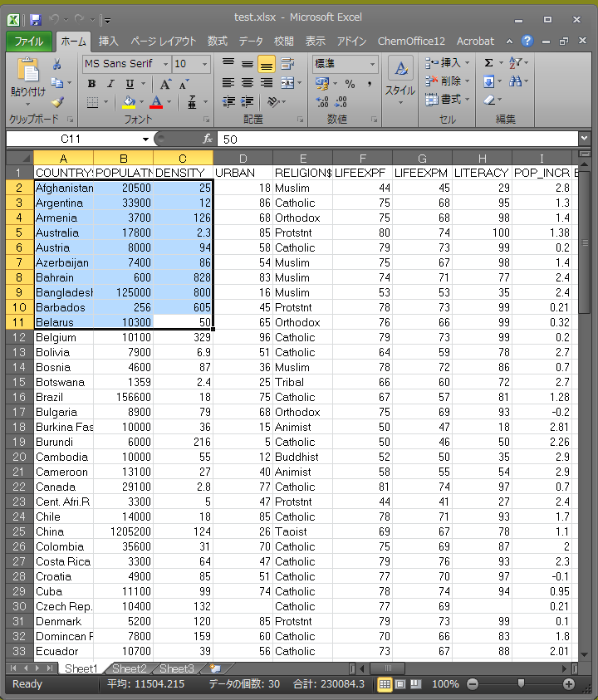Decrease font size with small A icon
The height and width of the screenshot is (700, 598).
pyautogui.click(x=184, y=84)
